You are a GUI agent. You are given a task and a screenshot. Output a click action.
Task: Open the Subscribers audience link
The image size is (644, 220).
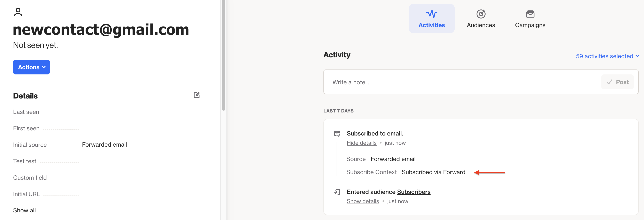click(414, 192)
